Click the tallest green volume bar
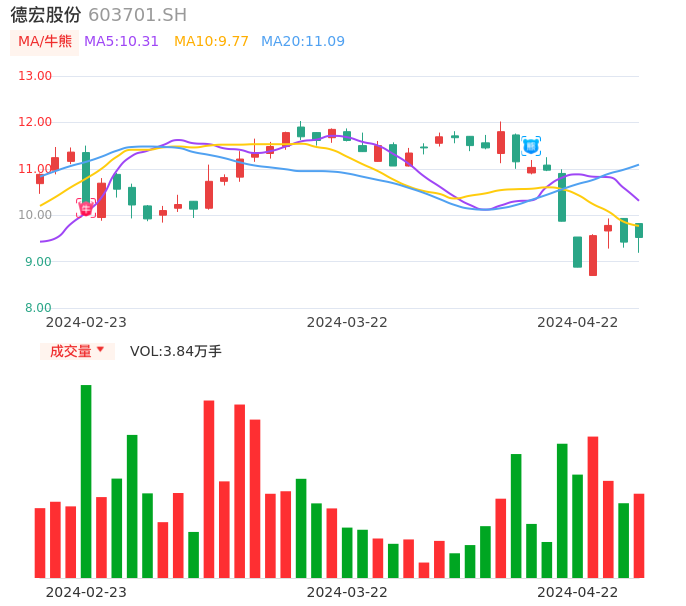This screenshot has width=686, height=606. point(86,481)
